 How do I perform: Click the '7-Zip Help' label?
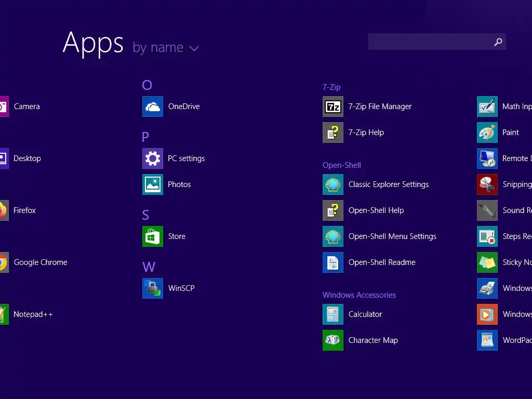tap(366, 132)
